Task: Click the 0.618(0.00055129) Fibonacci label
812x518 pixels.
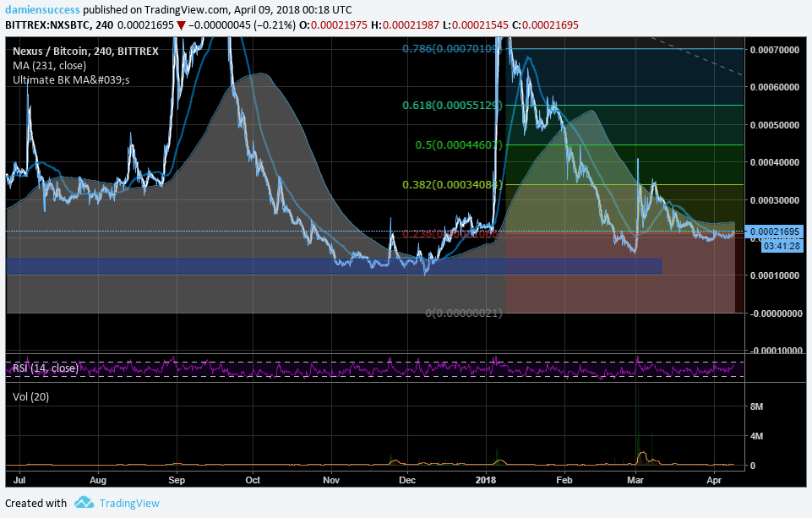Action: pyautogui.click(x=452, y=105)
